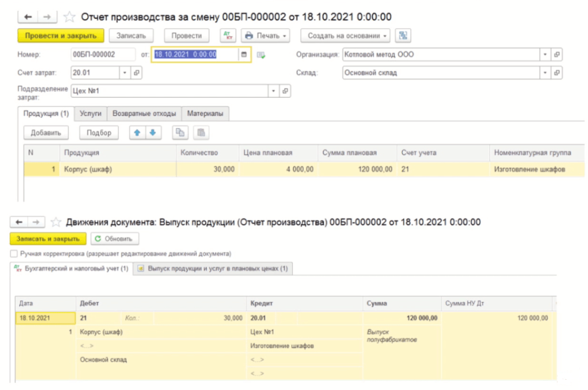The image size is (588, 390).
Task: Enable Ручная корректировка checkbox
Action: (x=14, y=253)
